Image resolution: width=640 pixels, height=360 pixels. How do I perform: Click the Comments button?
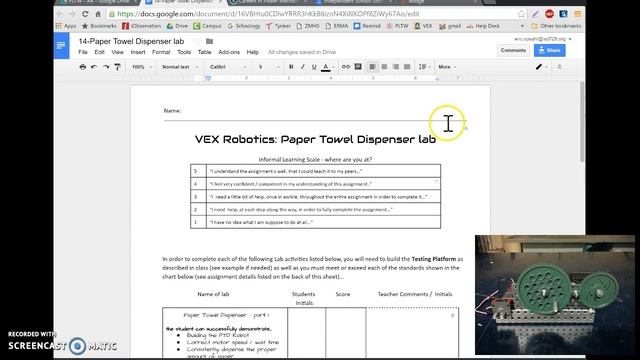(x=513, y=50)
